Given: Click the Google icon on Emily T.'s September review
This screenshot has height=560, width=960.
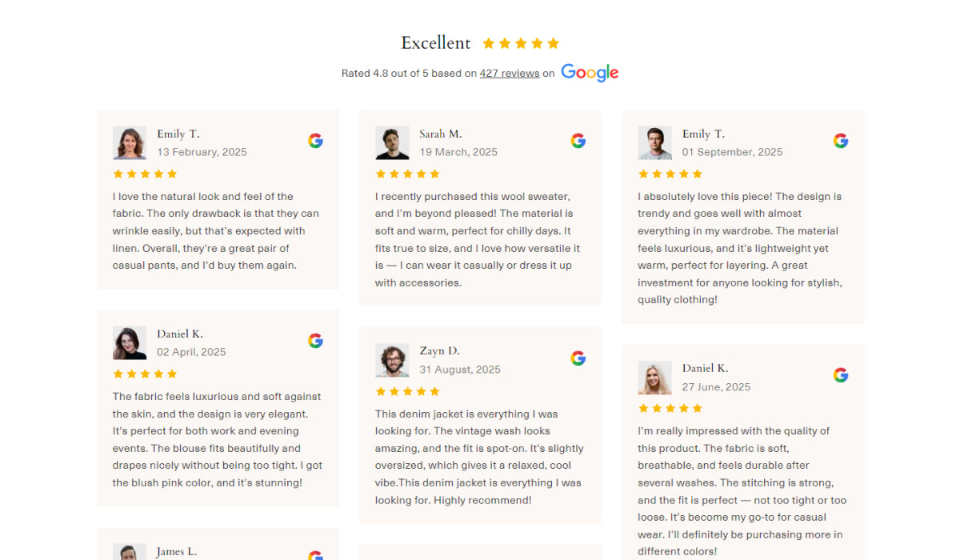Looking at the screenshot, I should coord(840,140).
